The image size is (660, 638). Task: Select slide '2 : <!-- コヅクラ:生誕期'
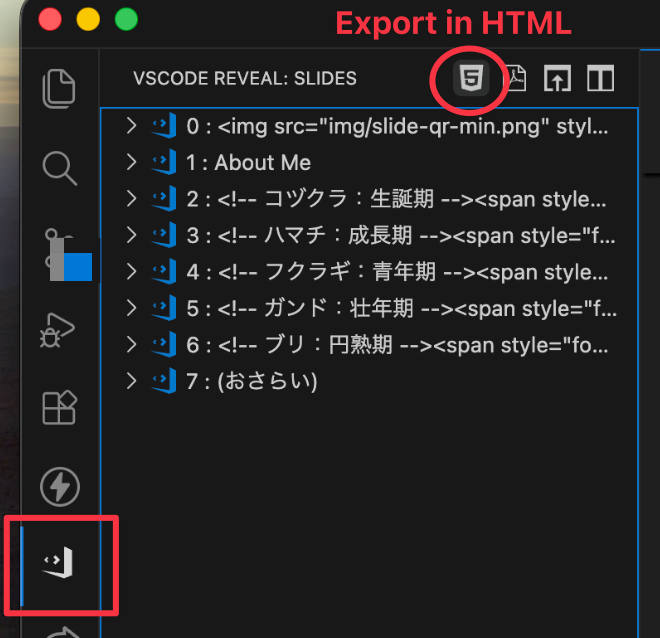click(x=370, y=199)
